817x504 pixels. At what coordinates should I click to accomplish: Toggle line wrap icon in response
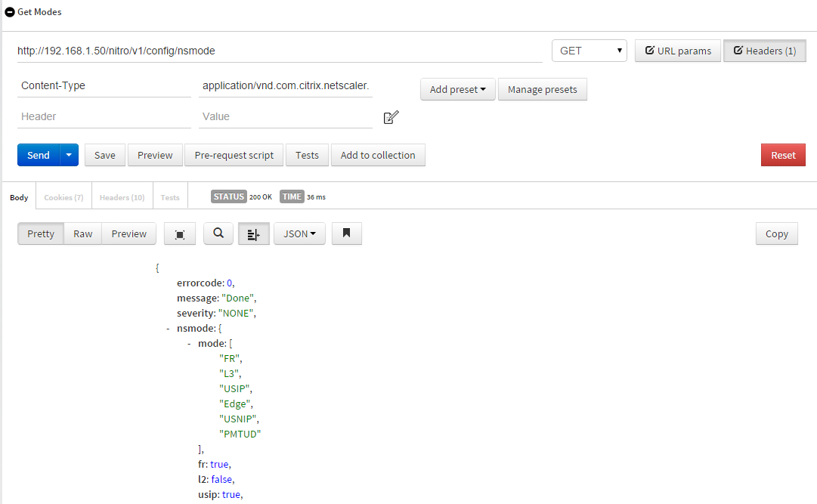point(253,234)
